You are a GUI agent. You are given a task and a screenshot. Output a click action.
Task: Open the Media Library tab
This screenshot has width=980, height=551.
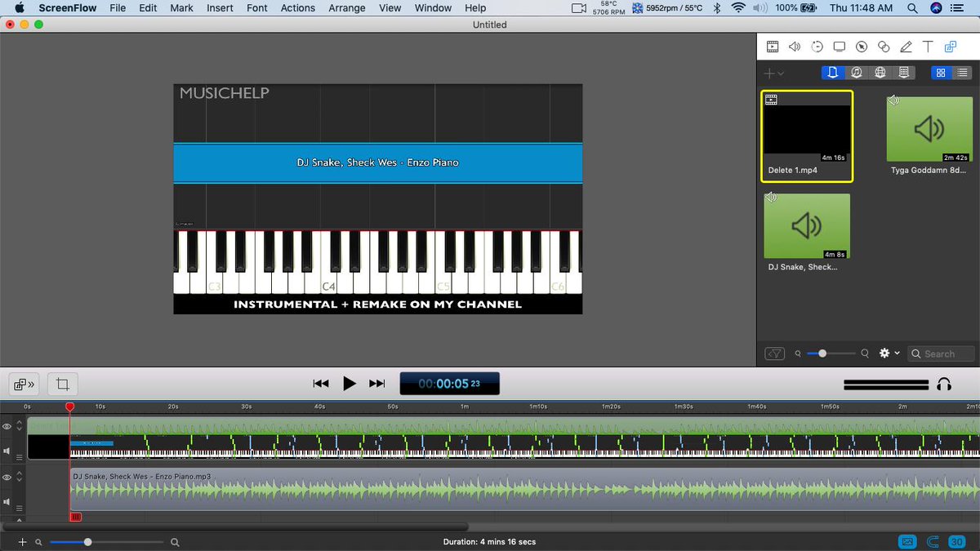click(950, 47)
